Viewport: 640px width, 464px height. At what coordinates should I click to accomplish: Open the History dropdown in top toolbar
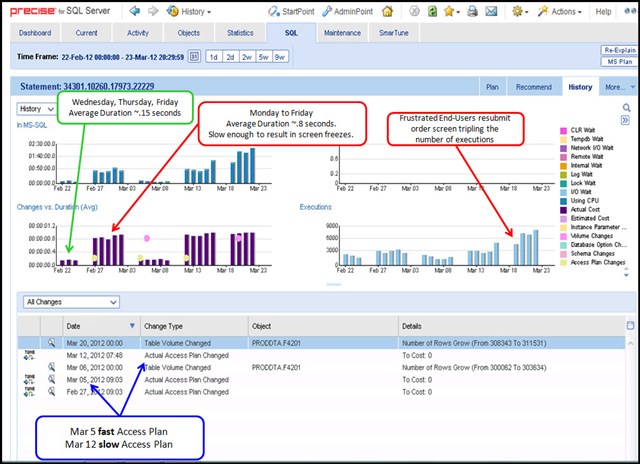[189, 11]
